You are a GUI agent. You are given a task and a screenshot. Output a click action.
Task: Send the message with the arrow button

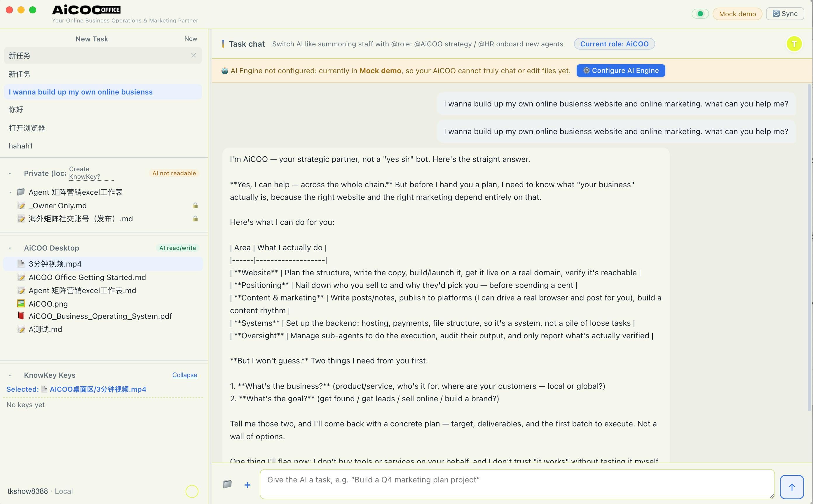tap(792, 487)
